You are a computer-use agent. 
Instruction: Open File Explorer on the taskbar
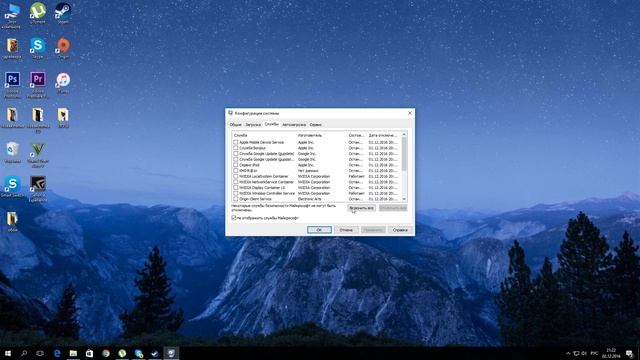[x=73, y=353]
